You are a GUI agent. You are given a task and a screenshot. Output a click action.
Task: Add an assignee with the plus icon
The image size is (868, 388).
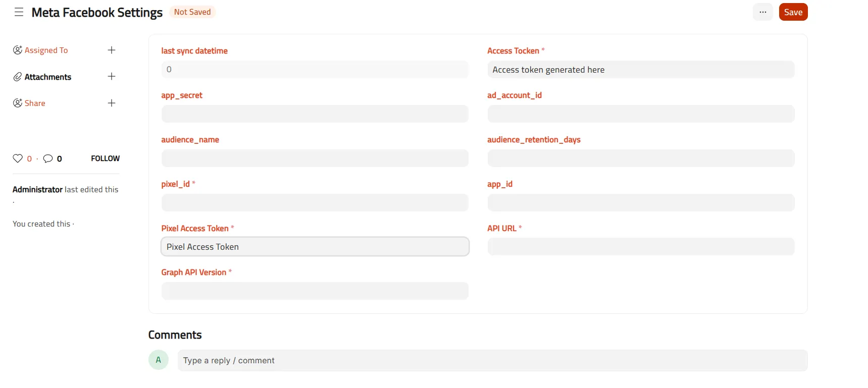(112, 50)
